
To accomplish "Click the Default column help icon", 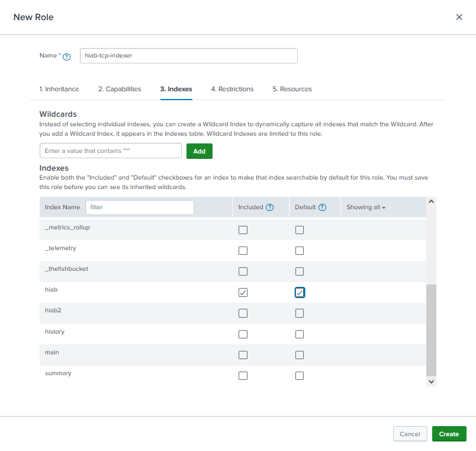I will (x=323, y=206).
